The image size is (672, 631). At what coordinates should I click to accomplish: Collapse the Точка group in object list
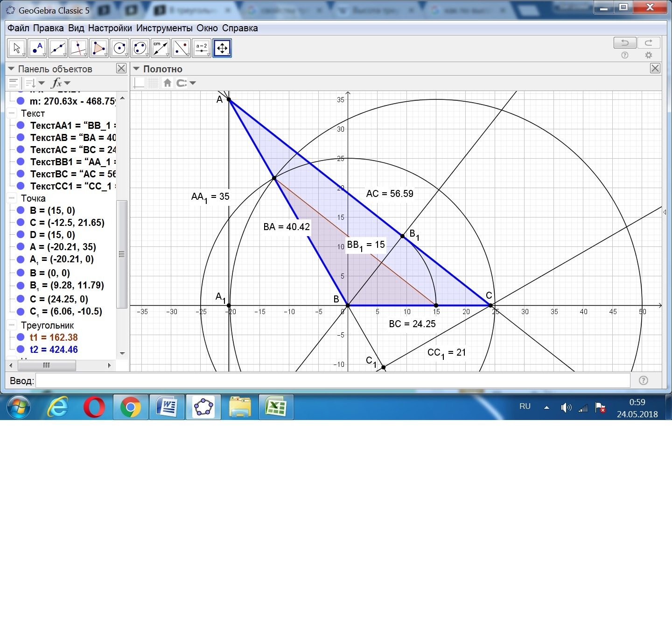point(12,198)
